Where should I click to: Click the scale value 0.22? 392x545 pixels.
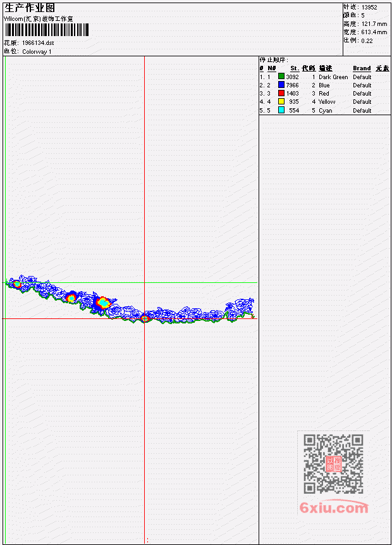367,41
